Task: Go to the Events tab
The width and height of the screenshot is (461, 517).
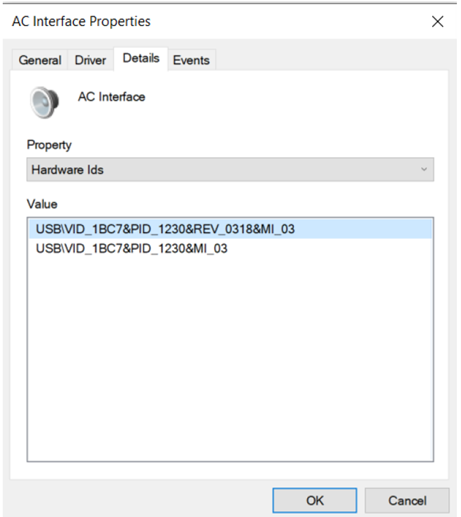Action: [191, 60]
